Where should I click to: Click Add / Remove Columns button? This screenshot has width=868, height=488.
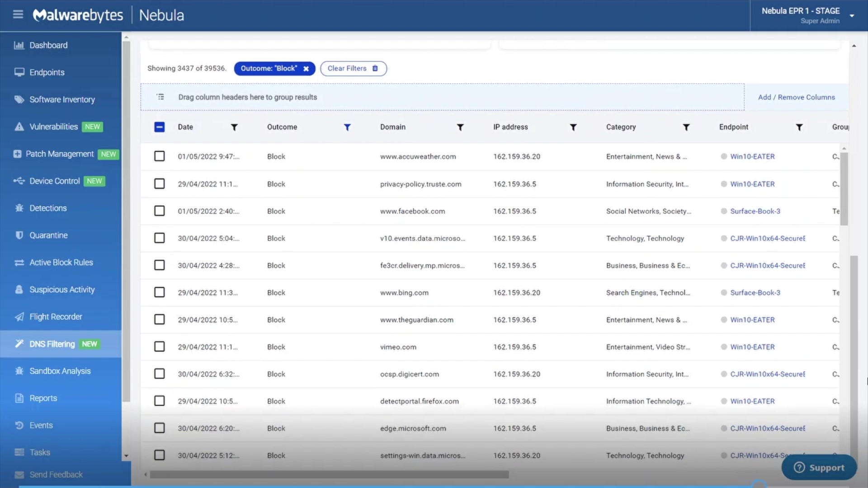pos(797,97)
